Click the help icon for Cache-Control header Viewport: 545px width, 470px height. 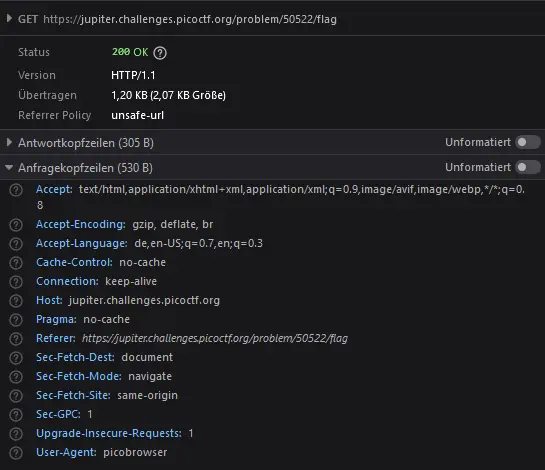(16, 263)
